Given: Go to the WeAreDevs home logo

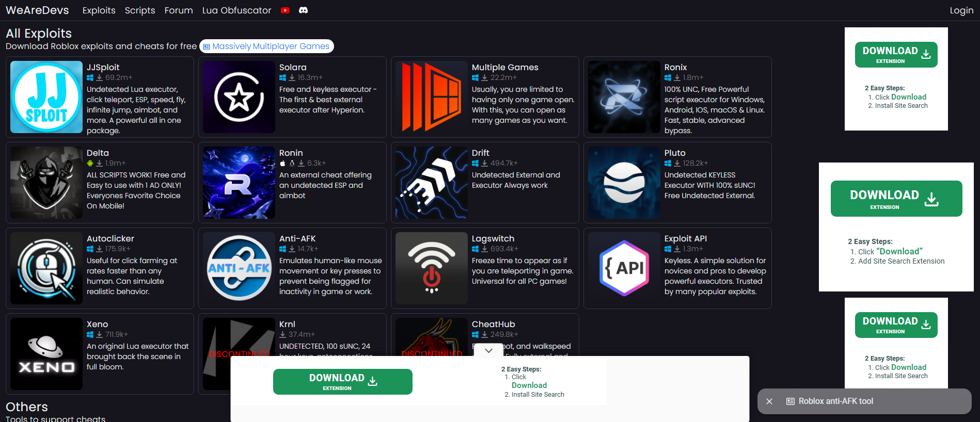Looking at the screenshot, I should coord(37,10).
